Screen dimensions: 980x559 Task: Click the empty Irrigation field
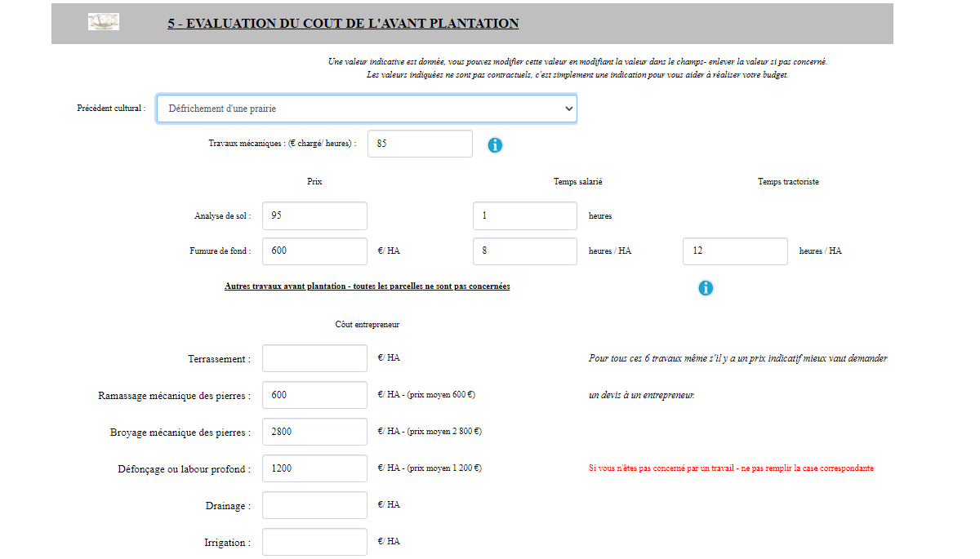(315, 542)
